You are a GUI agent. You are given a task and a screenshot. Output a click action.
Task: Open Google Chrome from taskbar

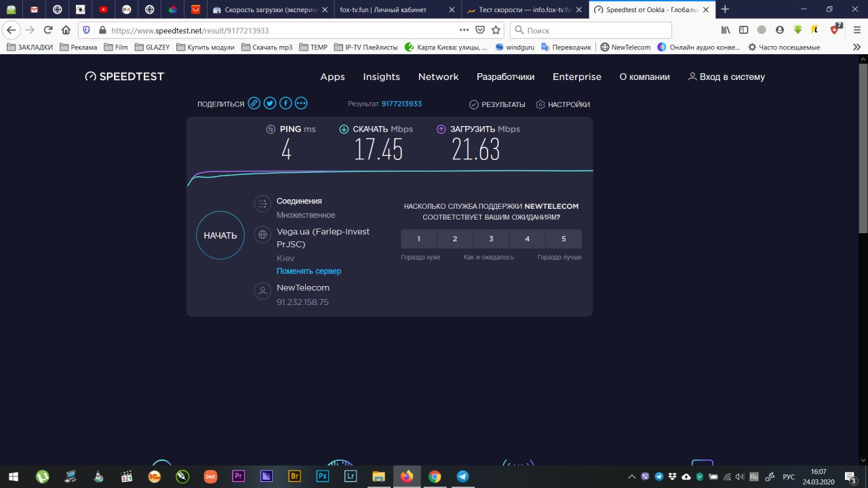(435, 476)
